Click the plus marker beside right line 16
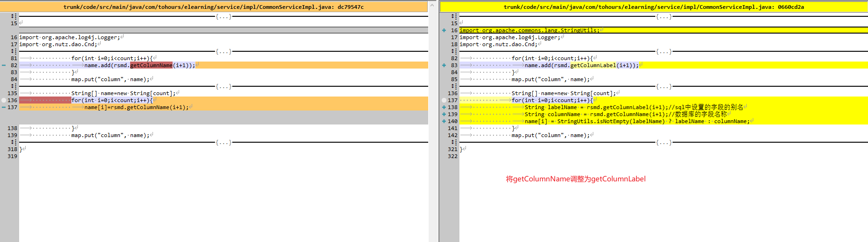This screenshot has height=242, width=868. [x=444, y=30]
